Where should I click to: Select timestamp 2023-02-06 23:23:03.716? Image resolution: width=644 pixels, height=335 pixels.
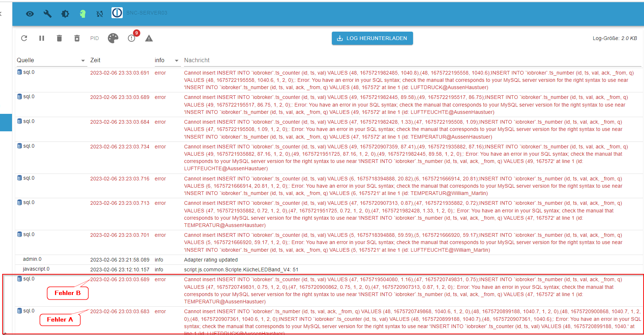(120, 179)
